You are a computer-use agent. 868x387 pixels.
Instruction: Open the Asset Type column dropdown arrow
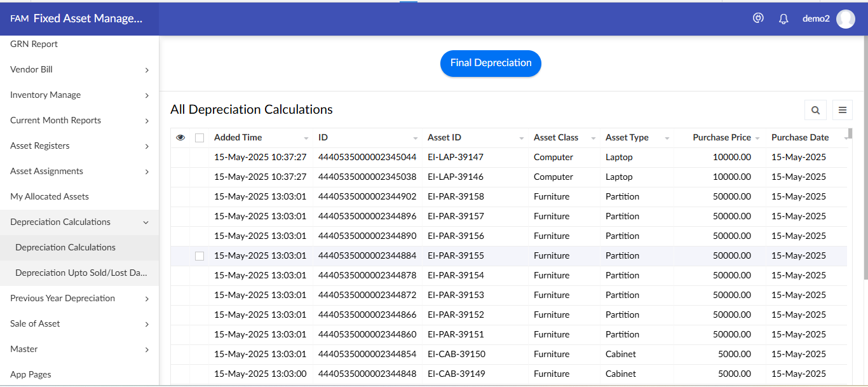coord(667,138)
